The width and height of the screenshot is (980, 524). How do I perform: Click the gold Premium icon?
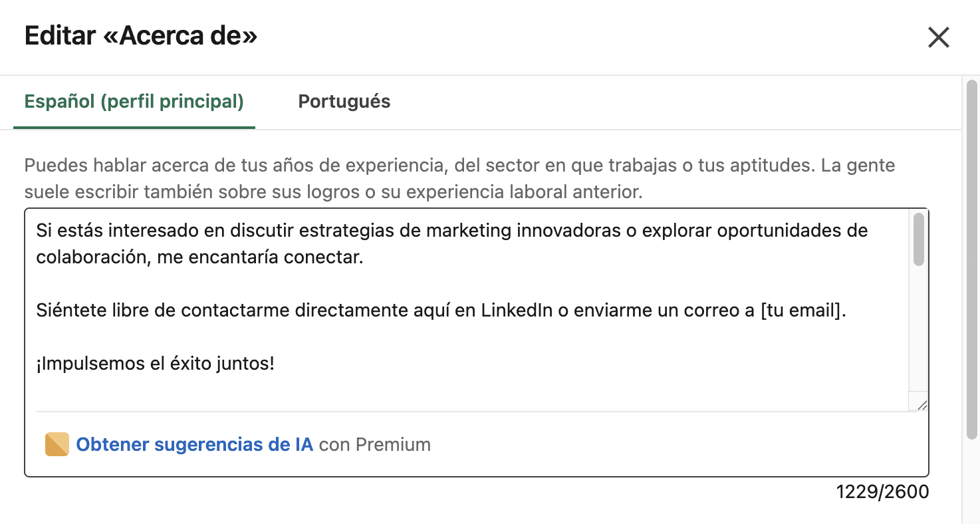click(x=57, y=444)
